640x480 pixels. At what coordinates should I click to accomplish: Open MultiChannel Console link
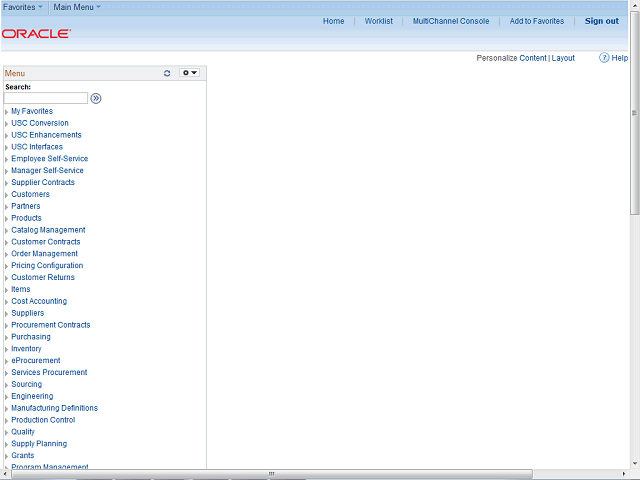(x=451, y=21)
